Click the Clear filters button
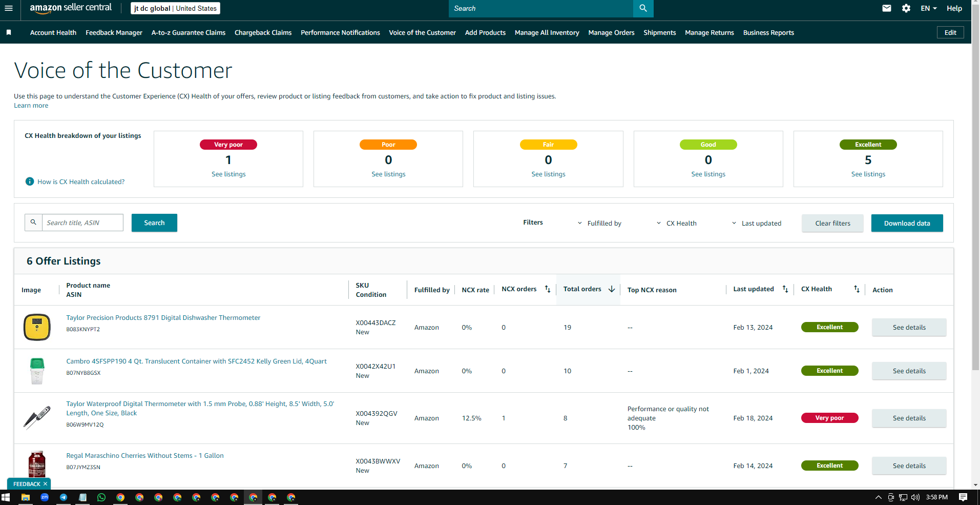Screen dimensions: 980x505 [x=832, y=223]
